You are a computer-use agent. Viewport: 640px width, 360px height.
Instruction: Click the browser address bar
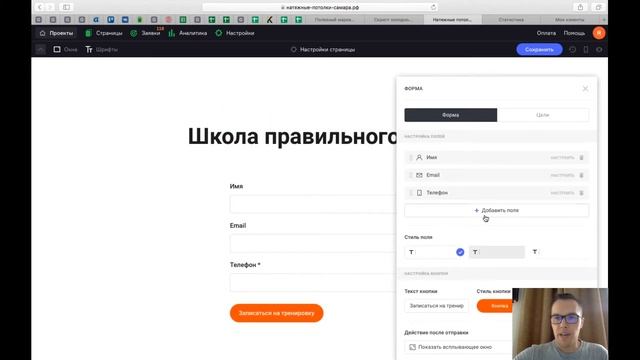coord(320,7)
